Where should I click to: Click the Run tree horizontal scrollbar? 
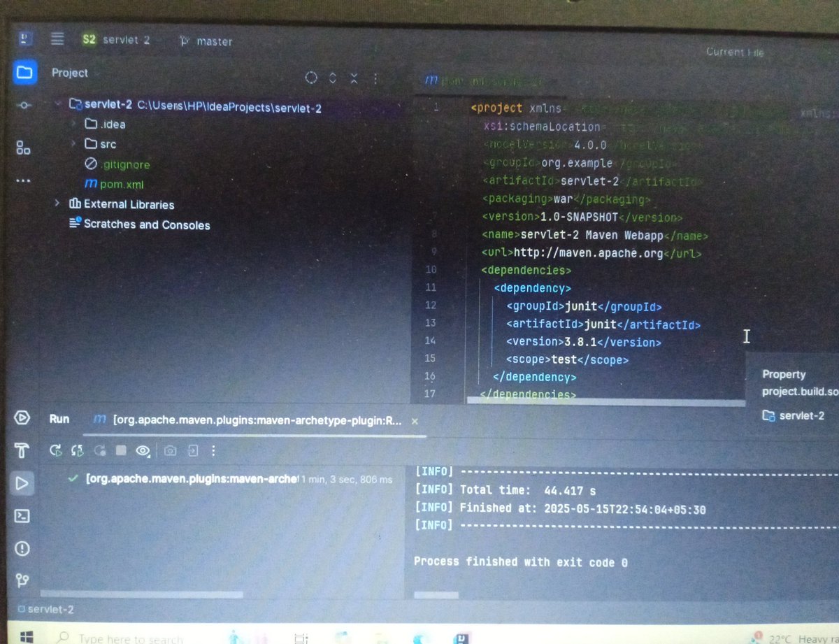[141, 595]
